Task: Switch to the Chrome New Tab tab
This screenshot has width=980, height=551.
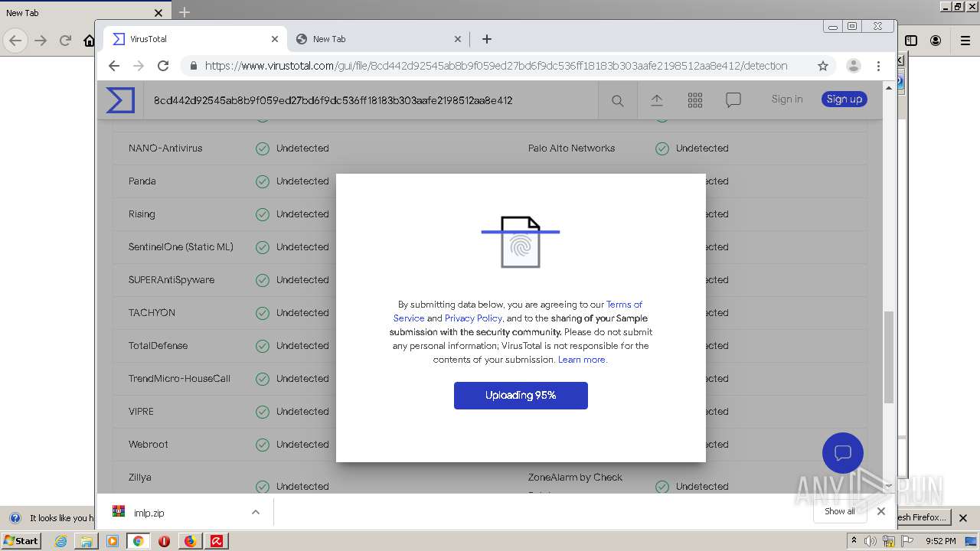Action: [x=379, y=39]
